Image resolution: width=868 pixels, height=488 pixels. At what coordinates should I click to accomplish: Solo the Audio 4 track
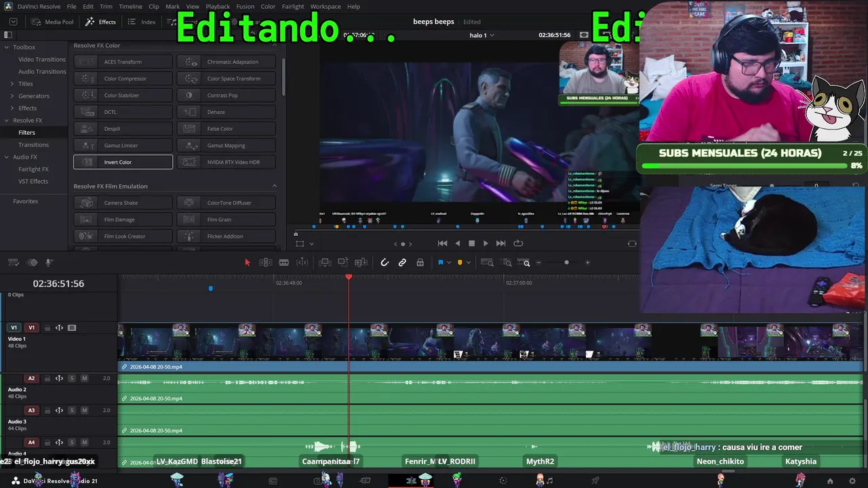[72, 443]
